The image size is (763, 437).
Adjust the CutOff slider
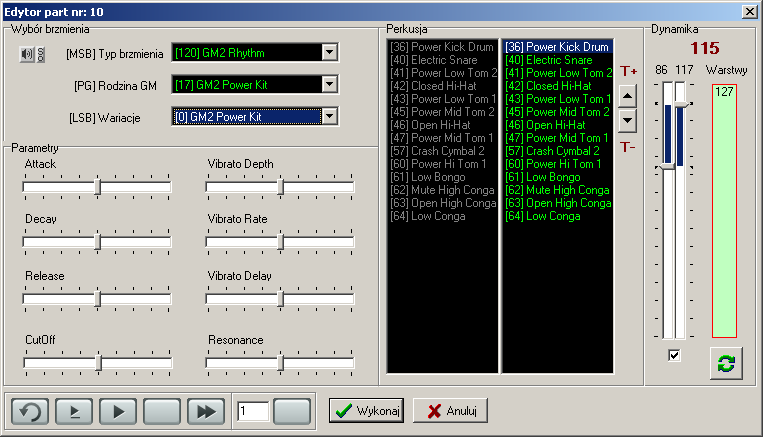(97, 363)
